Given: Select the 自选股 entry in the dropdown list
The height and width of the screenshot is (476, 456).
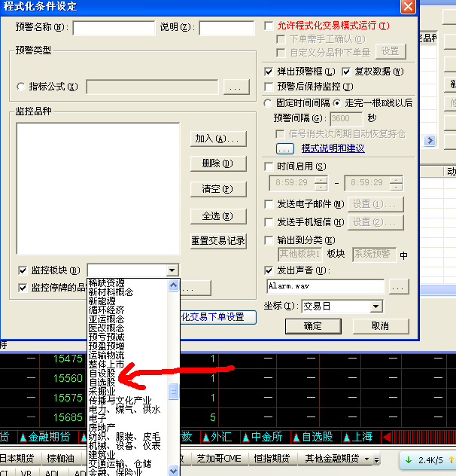Looking at the screenshot, I should pos(102,382).
